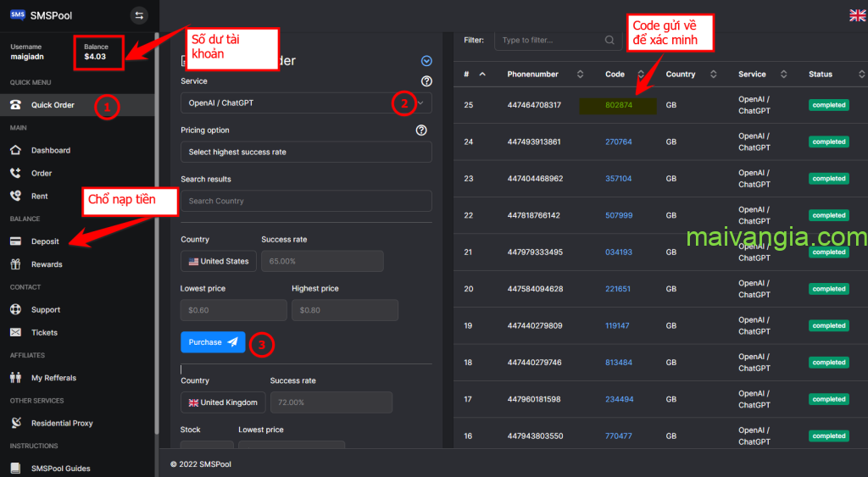Click the Dashboard home icon
This screenshot has width=868, height=477.
click(x=15, y=150)
